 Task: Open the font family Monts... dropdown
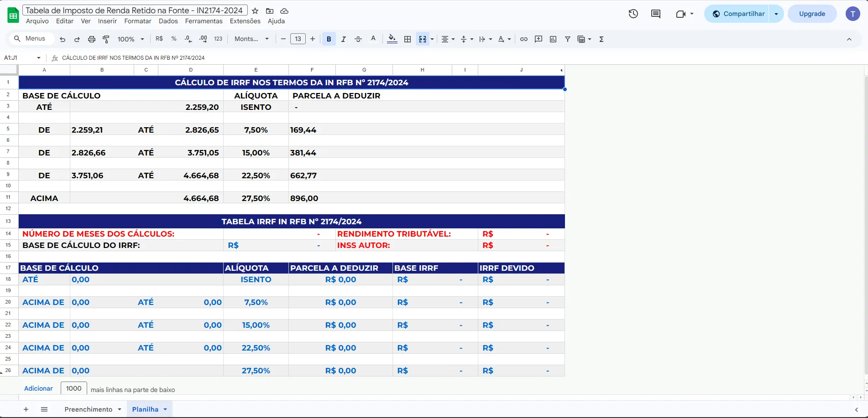click(x=252, y=39)
